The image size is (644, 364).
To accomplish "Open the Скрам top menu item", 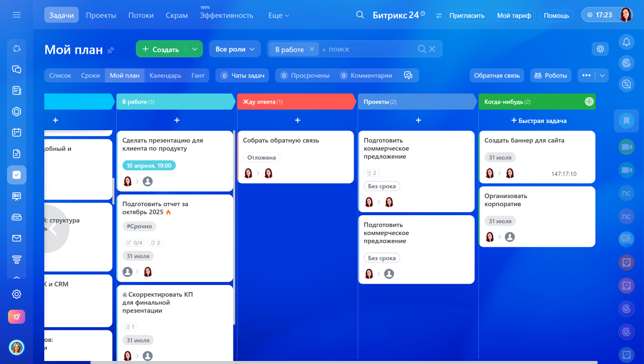I will pos(177,16).
